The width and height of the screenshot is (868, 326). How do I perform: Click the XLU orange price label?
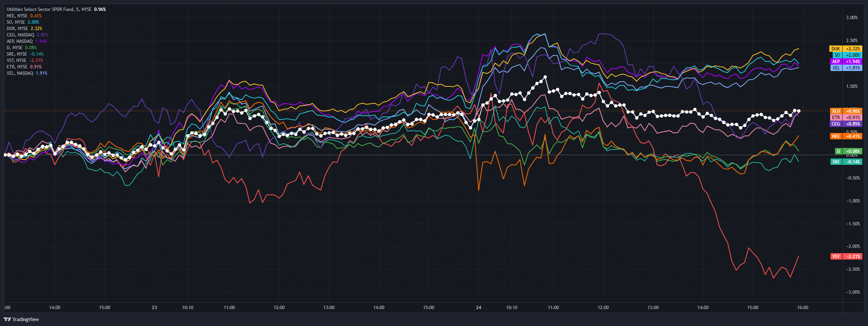pos(846,111)
